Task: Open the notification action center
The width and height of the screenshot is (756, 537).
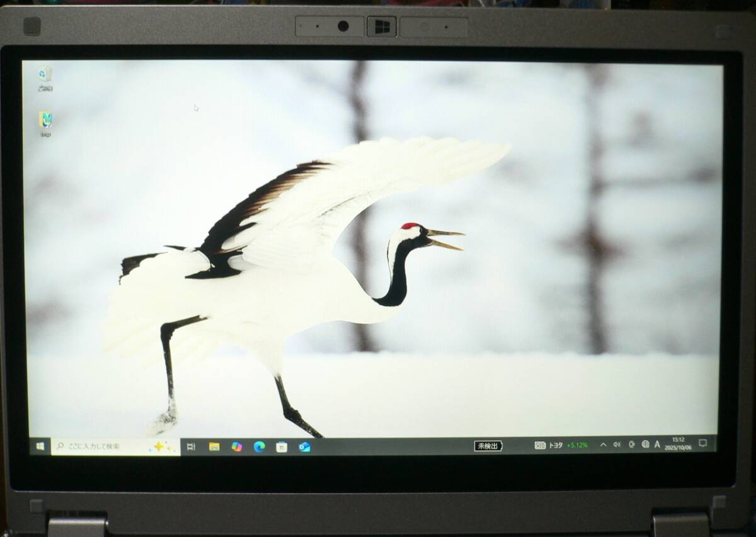Action: coord(703,443)
